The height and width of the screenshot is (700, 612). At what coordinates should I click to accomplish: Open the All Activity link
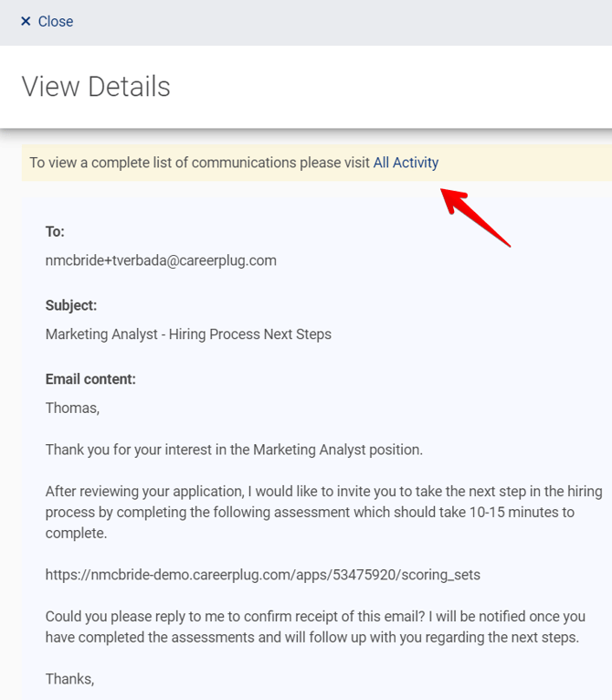406,163
